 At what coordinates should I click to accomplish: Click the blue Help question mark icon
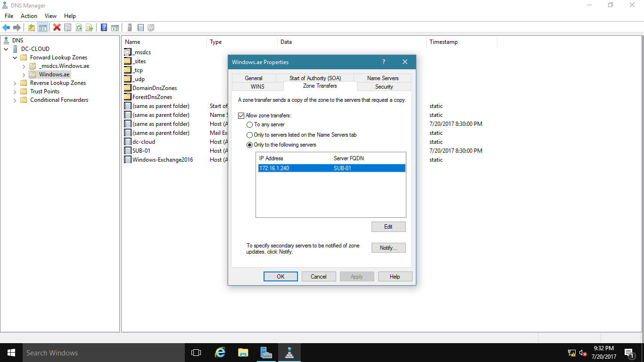point(104,28)
